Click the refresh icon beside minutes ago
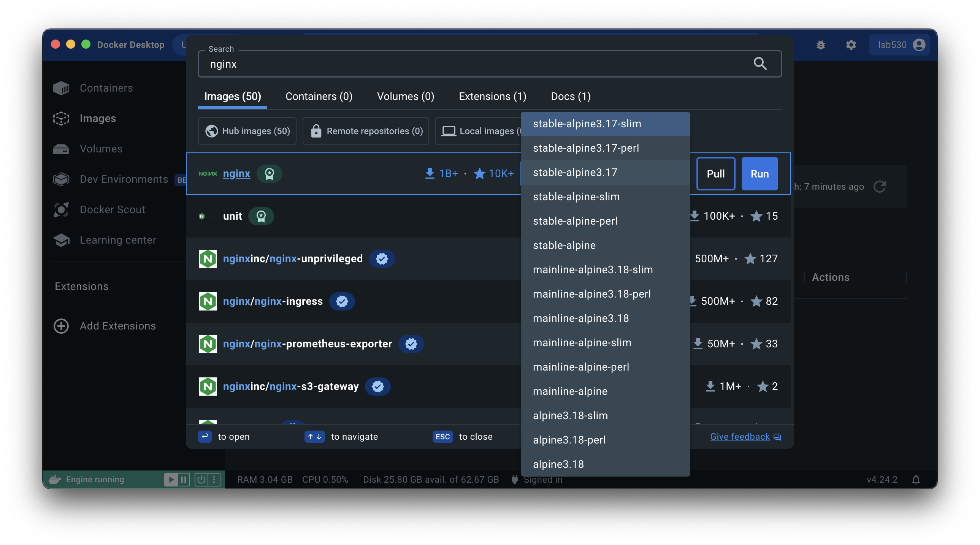The width and height of the screenshot is (980, 545). click(880, 187)
